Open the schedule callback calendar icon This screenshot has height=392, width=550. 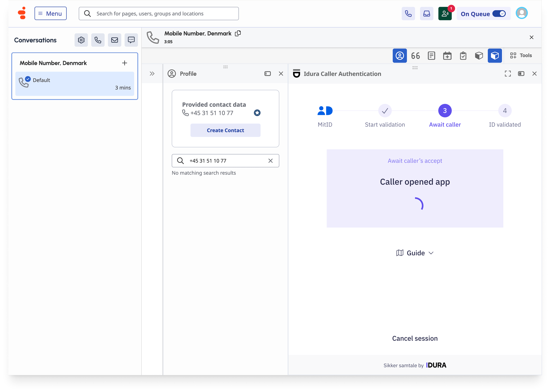click(x=447, y=56)
